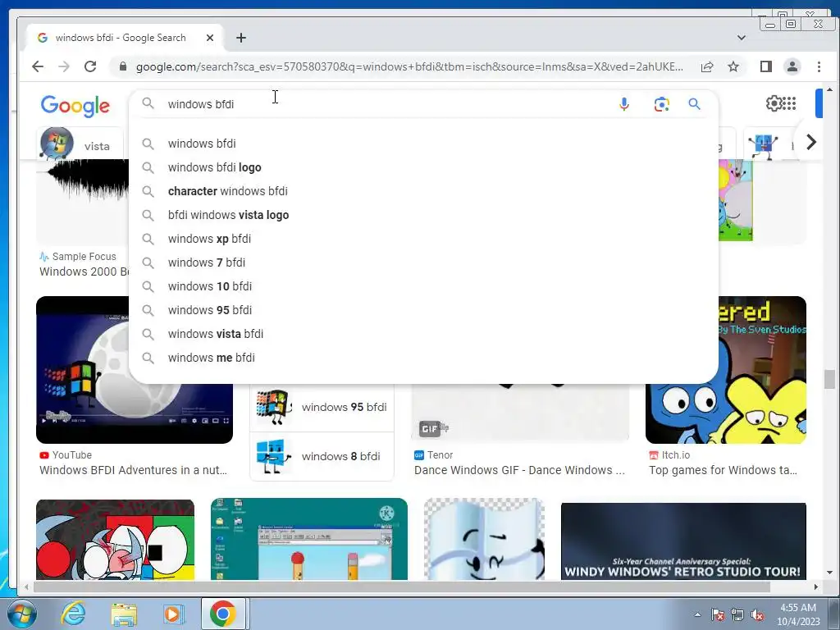Open the Chrome profile icon
This screenshot has height=630, width=840.
click(792, 66)
